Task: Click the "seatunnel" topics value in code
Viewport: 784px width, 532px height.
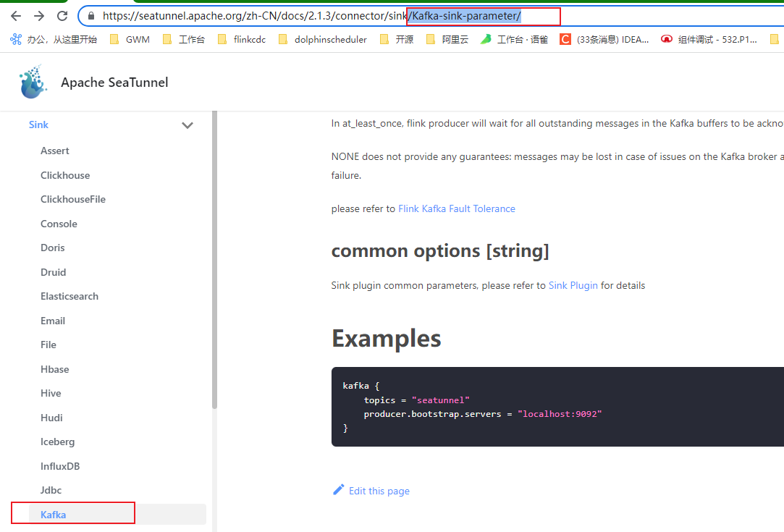Action: pyautogui.click(x=440, y=400)
